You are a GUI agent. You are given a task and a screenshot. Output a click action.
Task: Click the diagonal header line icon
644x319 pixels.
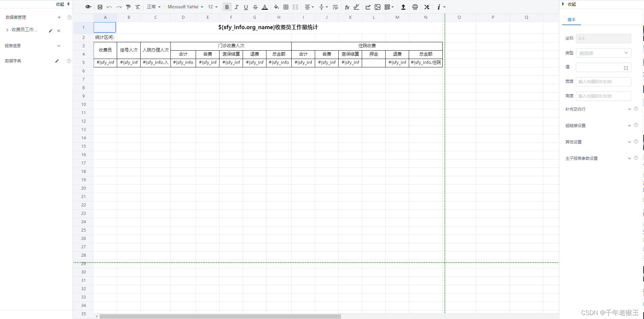[x=356, y=7]
